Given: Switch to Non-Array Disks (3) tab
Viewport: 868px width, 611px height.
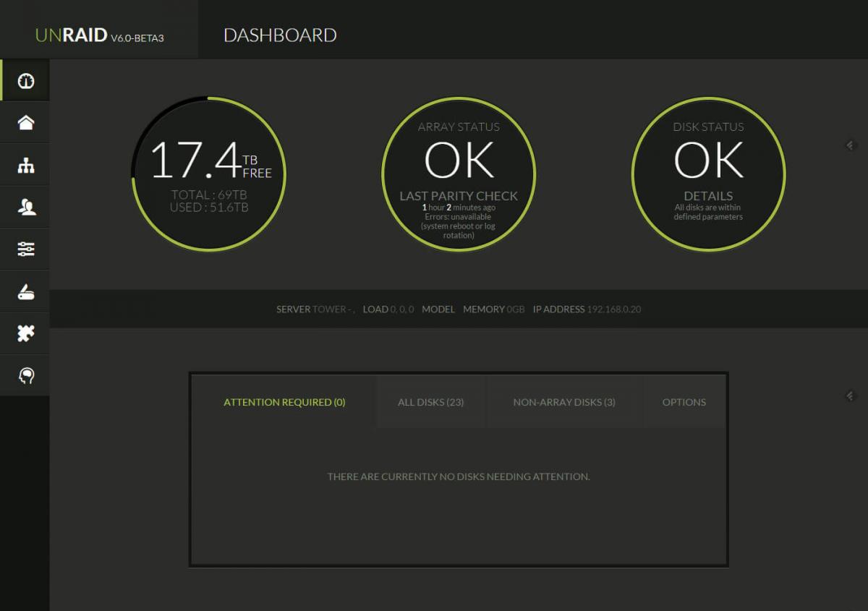Looking at the screenshot, I should click(564, 402).
